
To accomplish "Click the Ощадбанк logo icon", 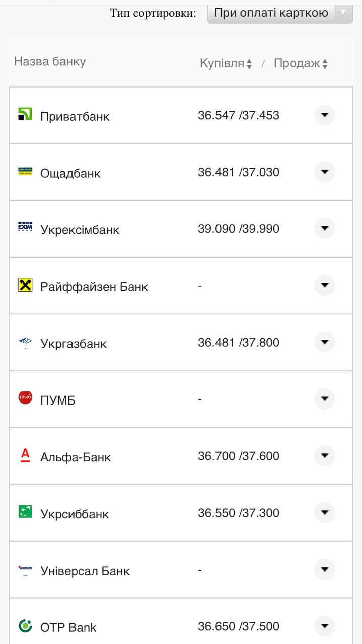I will tap(25, 172).
